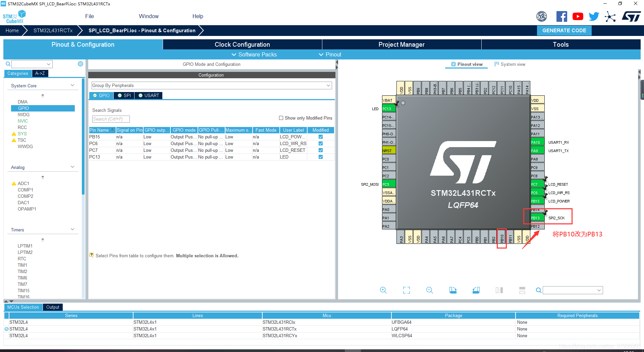Click the STM32CubeMX logo
Screen dimensions: 644x352
click(14, 17)
